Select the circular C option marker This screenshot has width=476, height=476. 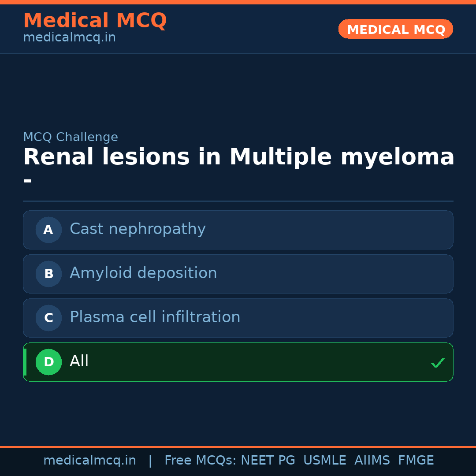[x=48, y=318]
